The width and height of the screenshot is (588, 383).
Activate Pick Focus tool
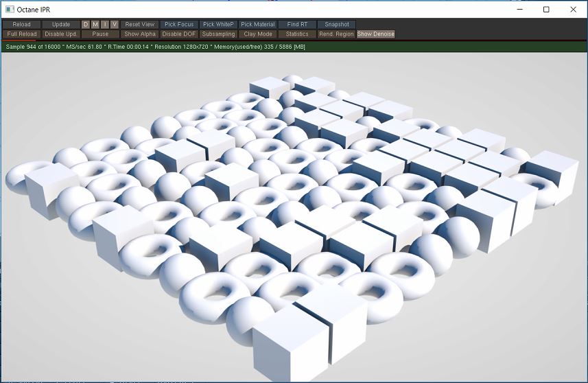179,25
